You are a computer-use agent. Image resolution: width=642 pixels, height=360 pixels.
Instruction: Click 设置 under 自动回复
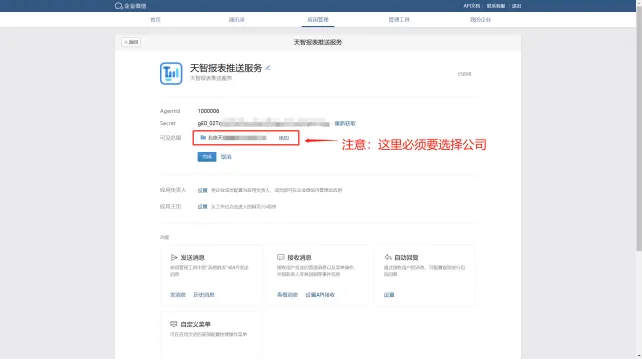pos(389,295)
